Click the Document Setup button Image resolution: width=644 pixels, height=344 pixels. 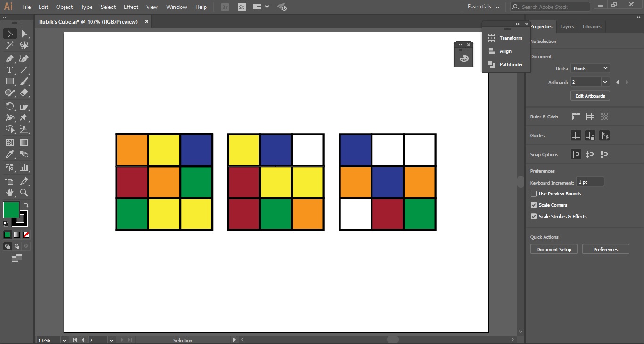coord(554,249)
